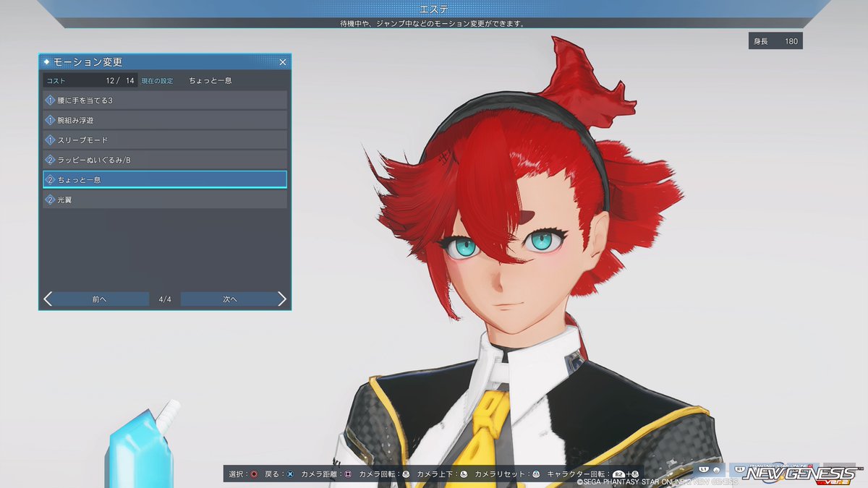
Task: Close the モーション変更 window
Action: pyautogui.click(x=283, y=62)
